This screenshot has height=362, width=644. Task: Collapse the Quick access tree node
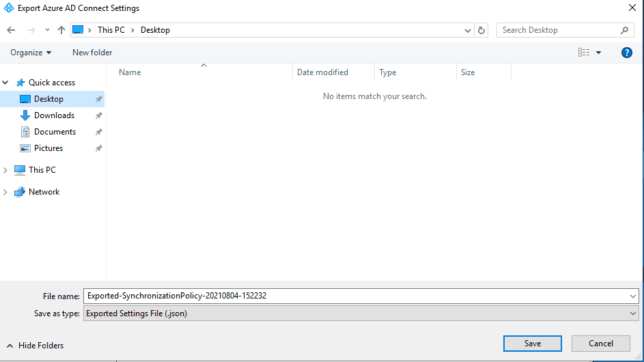5,83
